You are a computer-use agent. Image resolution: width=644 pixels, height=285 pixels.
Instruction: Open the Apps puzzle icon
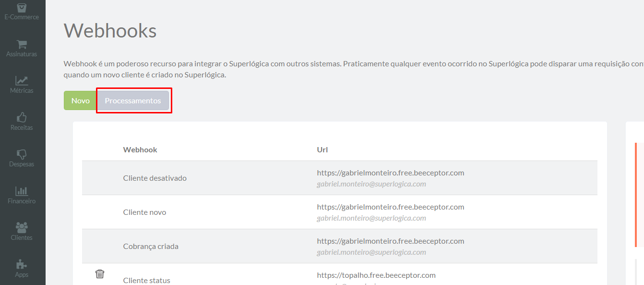pyautogui.click(x=22, y=265)
